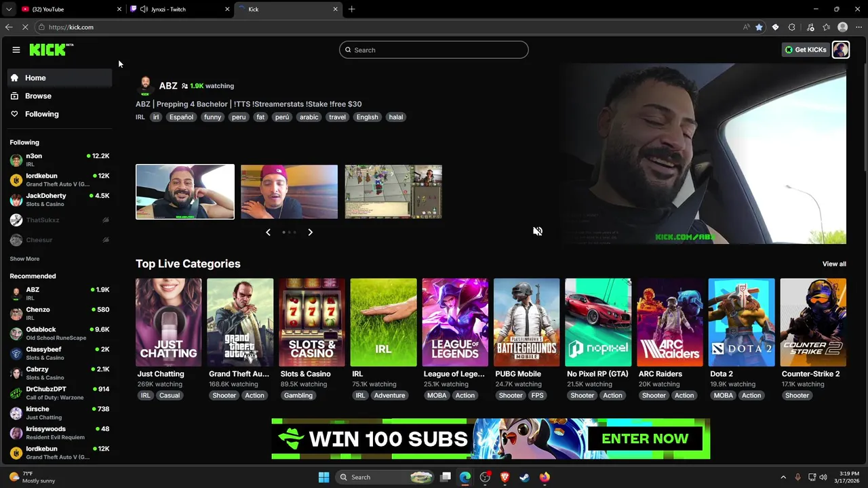
Task: Open browser favorites list icon
Action: (x=826, y=27)
